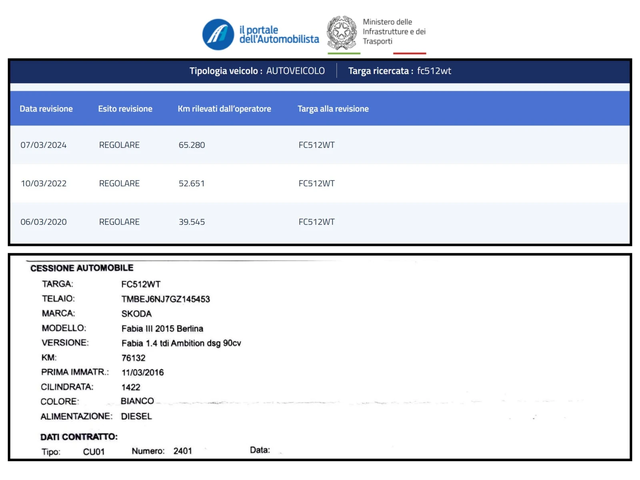The height and width of the screenshot is (480, 640).
Task: Click the chassis number TMBEJ6NJ7GZ145453
Action: click(165, 299)
